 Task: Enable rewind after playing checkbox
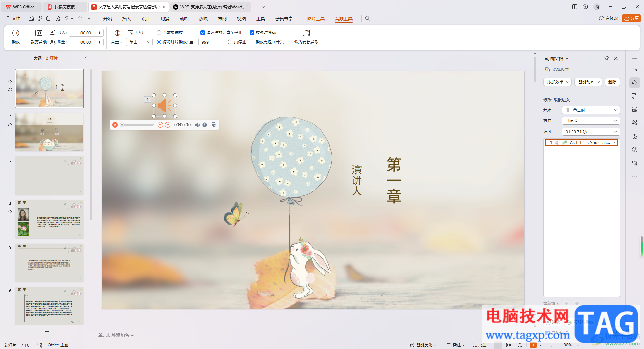[x=252, y=42]
